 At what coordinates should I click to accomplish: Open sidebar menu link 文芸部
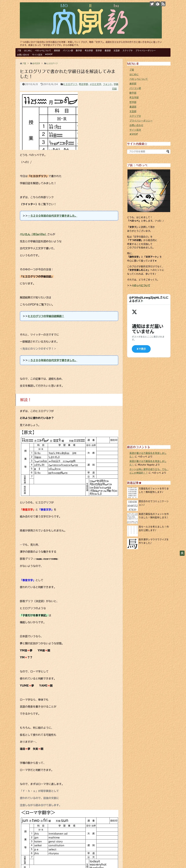133,111
